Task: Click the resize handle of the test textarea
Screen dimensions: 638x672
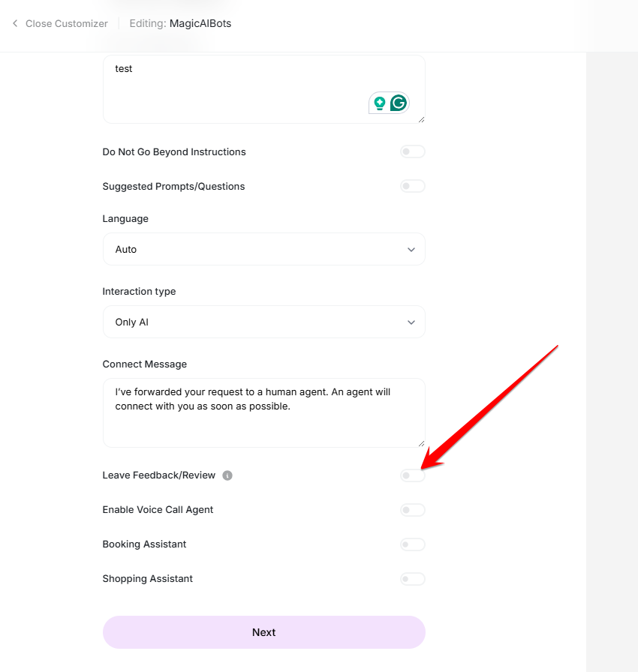Action: pyautogui.click(x=421, y=119)
